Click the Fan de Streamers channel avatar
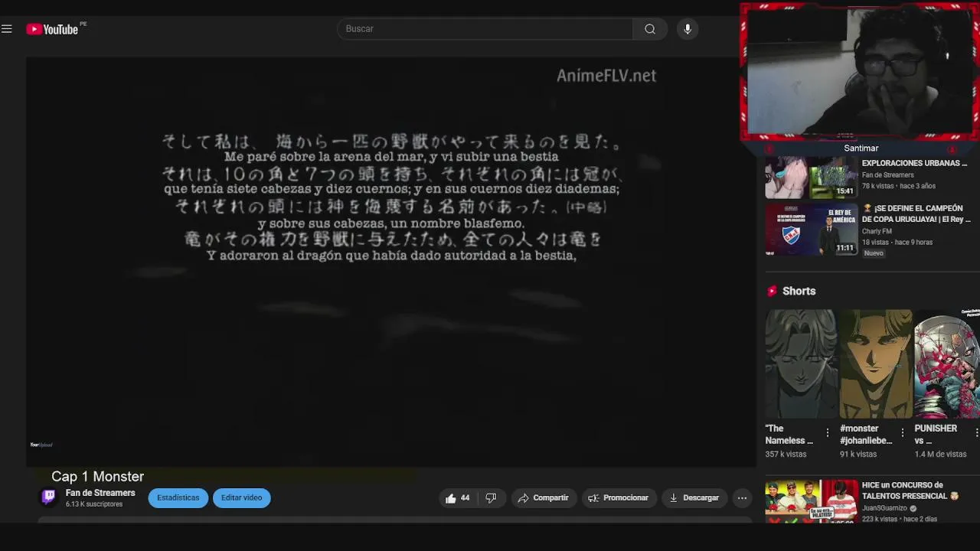Screen dimensions: 980x551 49,497
